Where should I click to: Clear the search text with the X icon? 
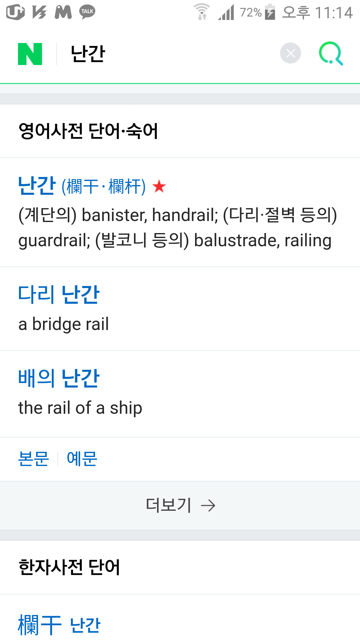291,53
